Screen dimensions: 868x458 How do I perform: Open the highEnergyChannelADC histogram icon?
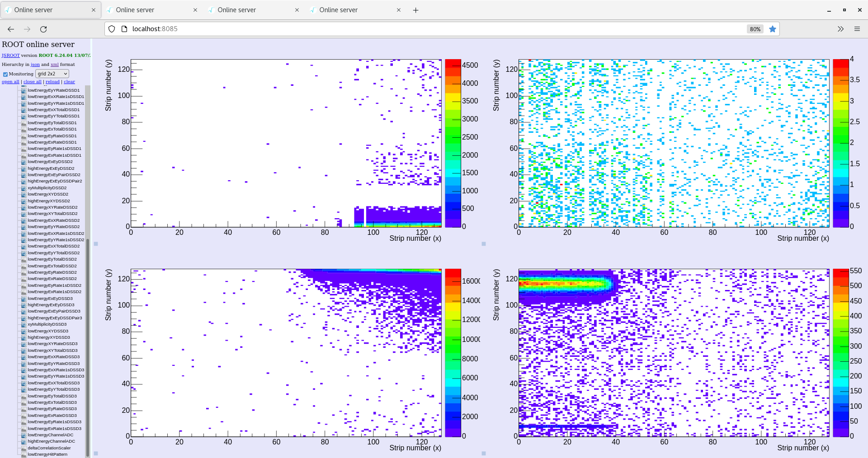24,441
